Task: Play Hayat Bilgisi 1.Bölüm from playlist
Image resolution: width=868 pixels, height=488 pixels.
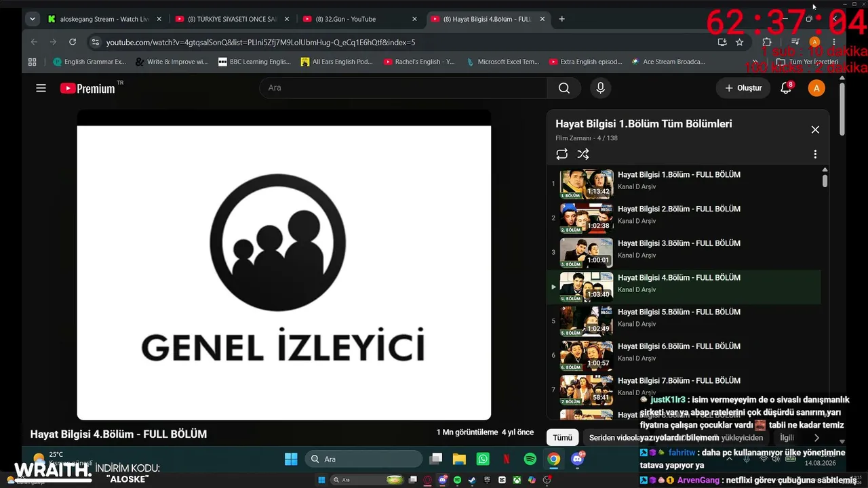Action: pyautogui.click(x=685, y=184)
